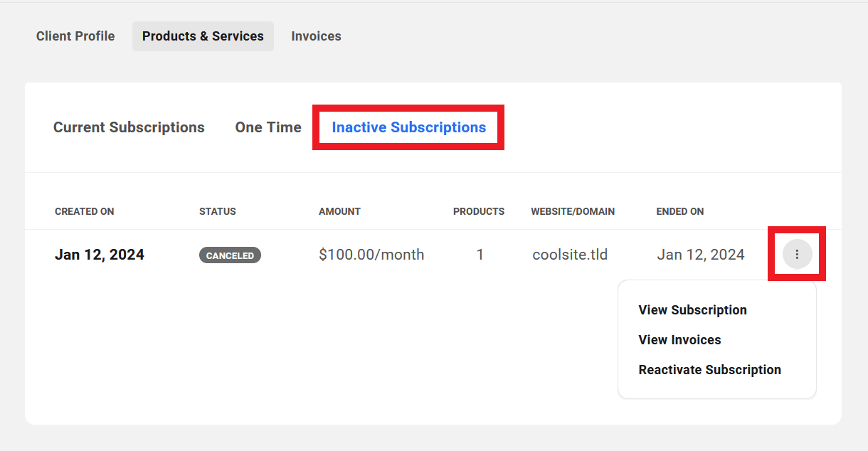Image resolution: width=868 pixels, height=451 pixels.
Task: Sort by the CREATED ON column header
Action: pos(84,211)
